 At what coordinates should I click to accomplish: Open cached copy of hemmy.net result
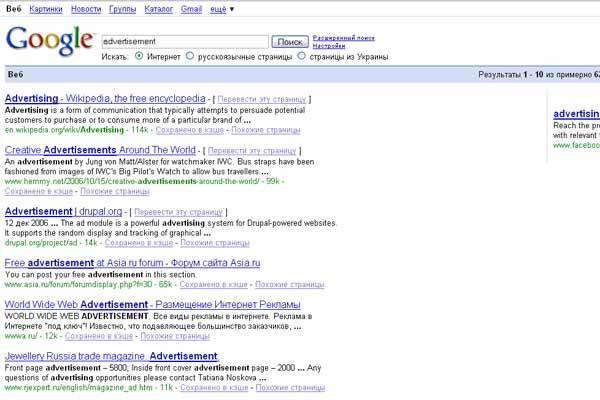[39, 191]
